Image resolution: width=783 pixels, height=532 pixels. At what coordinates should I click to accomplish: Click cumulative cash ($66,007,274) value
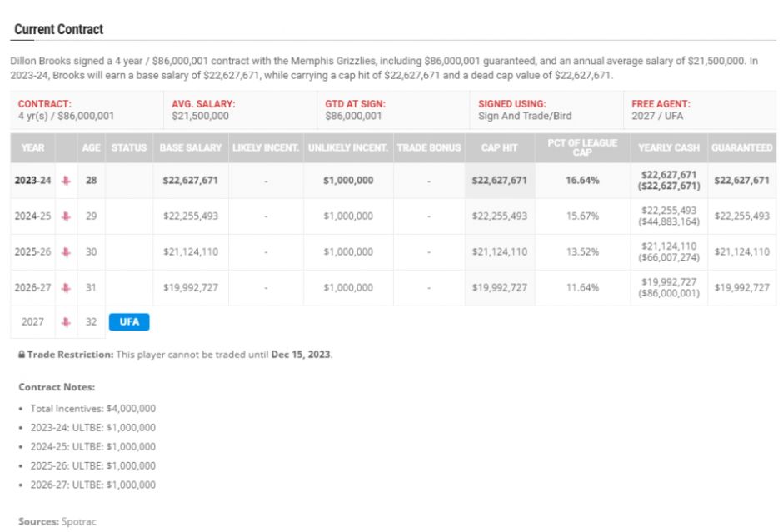[669, 258]
